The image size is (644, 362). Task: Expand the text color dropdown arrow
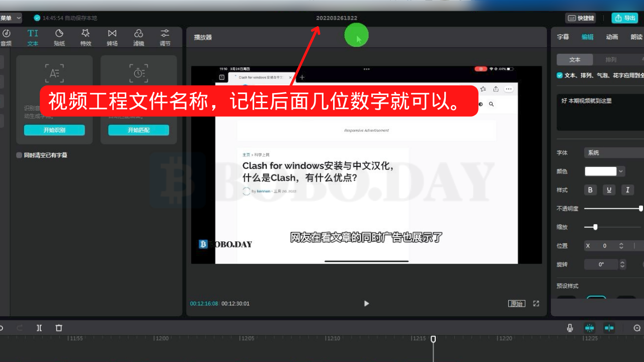(x=621, y=171)
